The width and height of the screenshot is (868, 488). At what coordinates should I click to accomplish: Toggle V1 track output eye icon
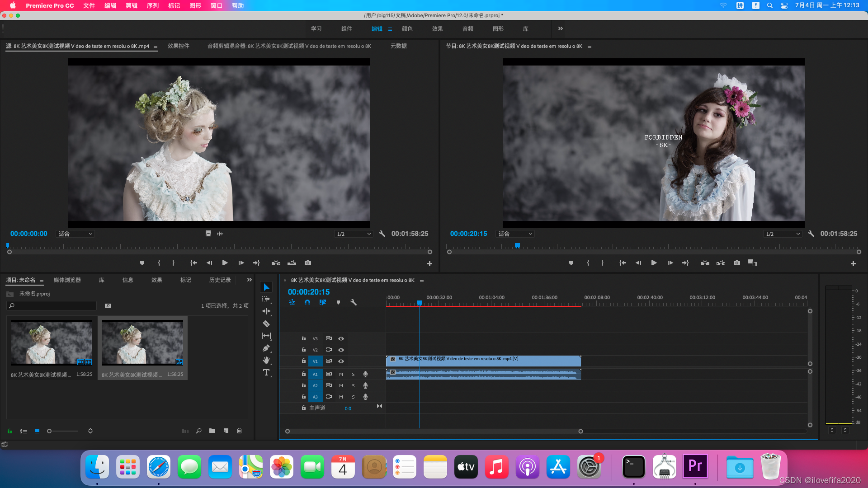tap(341, 361)
